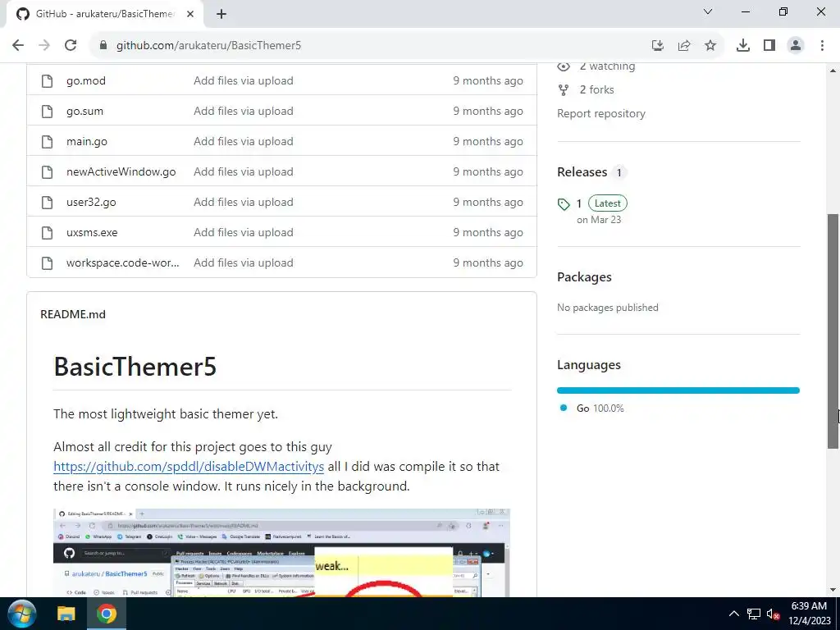The image size is (840, 630).
Task: Click the Go 100.0% language link
Action: pos(600,409)
